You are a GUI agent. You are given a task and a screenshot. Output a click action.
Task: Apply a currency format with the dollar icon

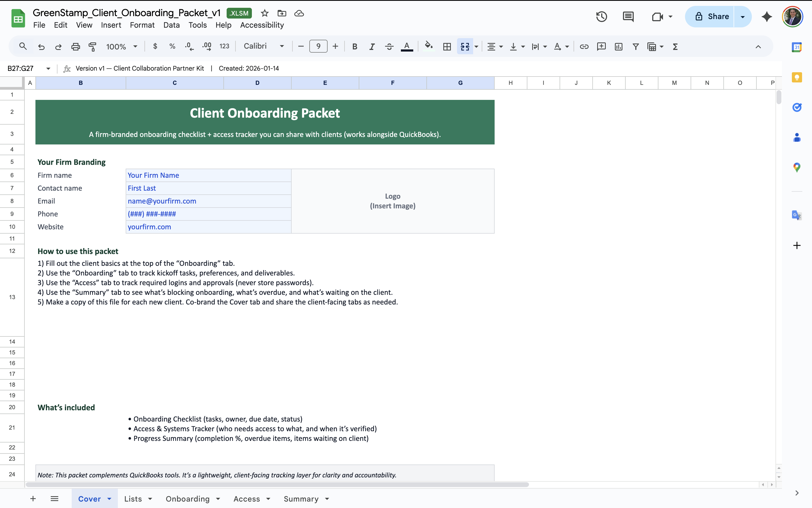[x=155, y=46]
